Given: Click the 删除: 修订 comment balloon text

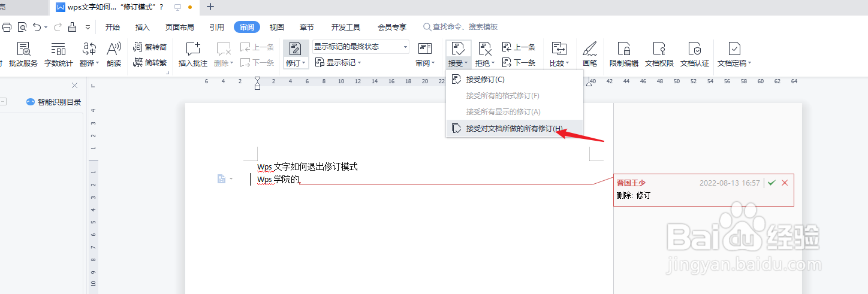Looking at the screenshot, I should click(x=634, y=195).
